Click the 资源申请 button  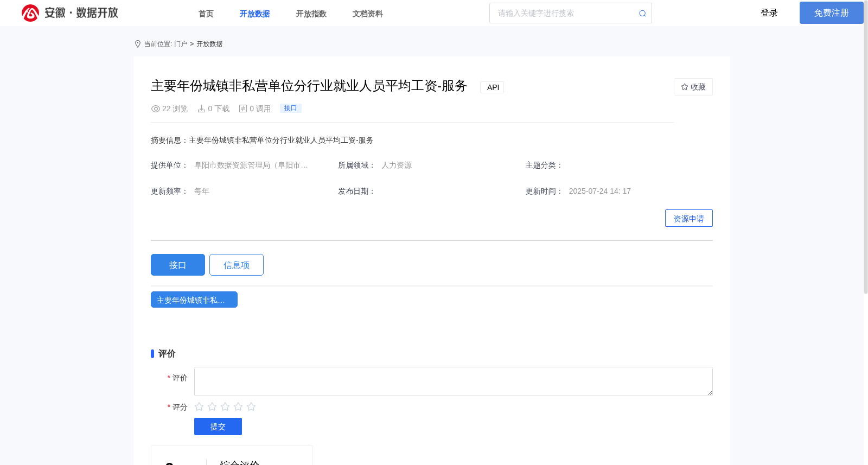pos(689,218)
